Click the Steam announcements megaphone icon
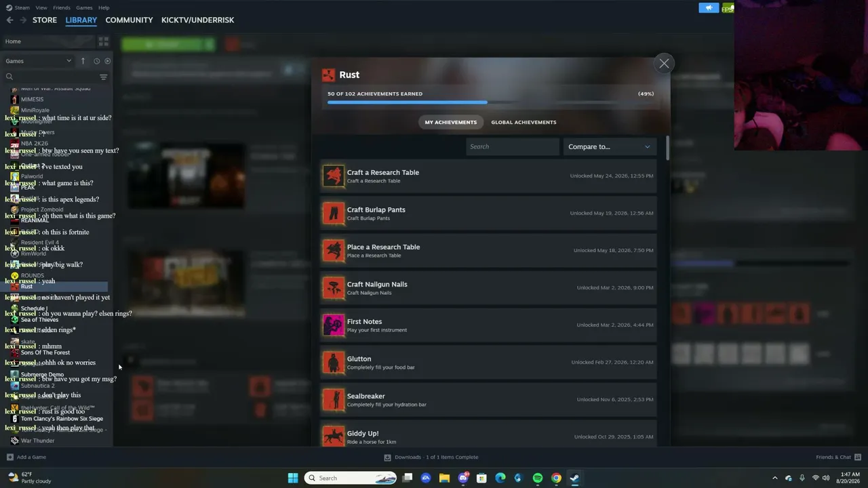The height and width of the screenshot is (488, 868). point(709,8)
